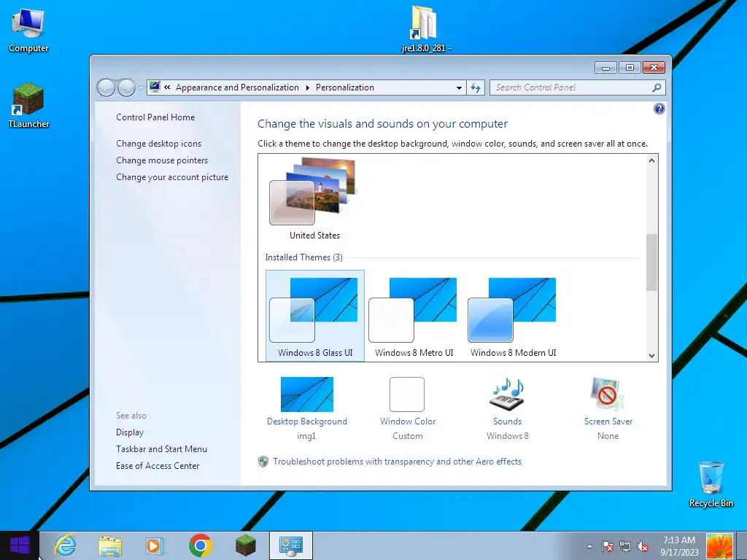Click the Desktop Background text label
The image size is (747, 560).
[x=307, y=421]
